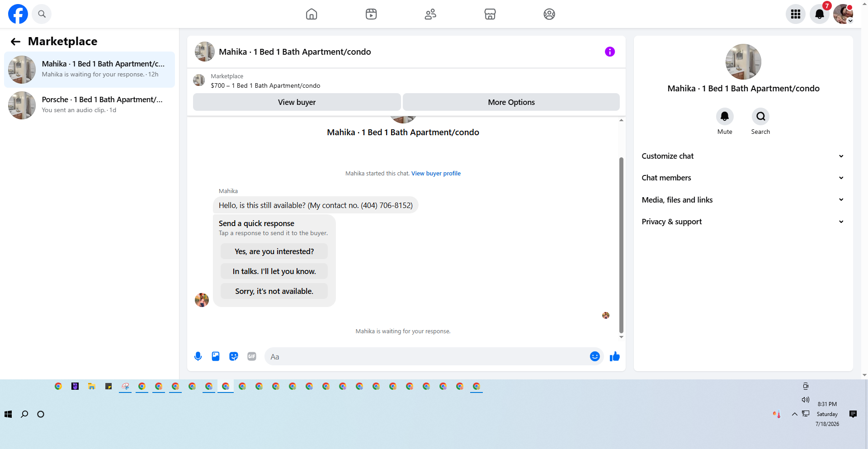Click the back arrow beside Marketplace

(x=16, y=42)
